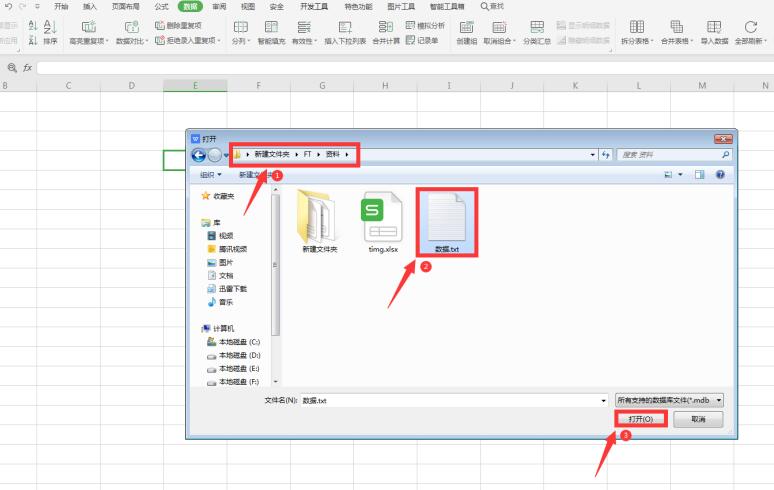Image resolution: width=774 pixels, height=490 pixels.
Task: Expand the arrow after 资料 in the path
Action: 347,154
